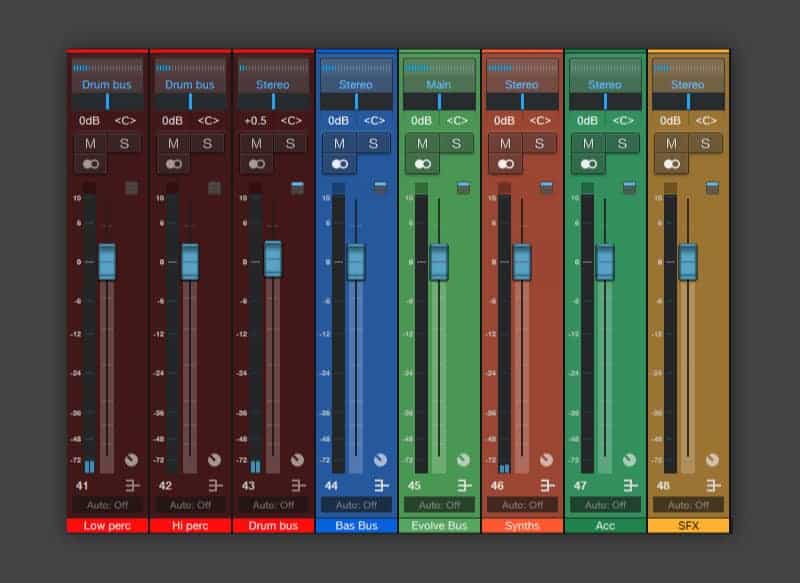800x583 pixels.
Task: Click the routing icon beside track number 41
Action: click(x=132, y=485)
